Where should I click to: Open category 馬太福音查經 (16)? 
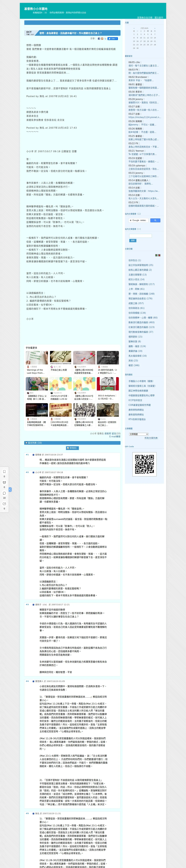(x=137, y=356)
